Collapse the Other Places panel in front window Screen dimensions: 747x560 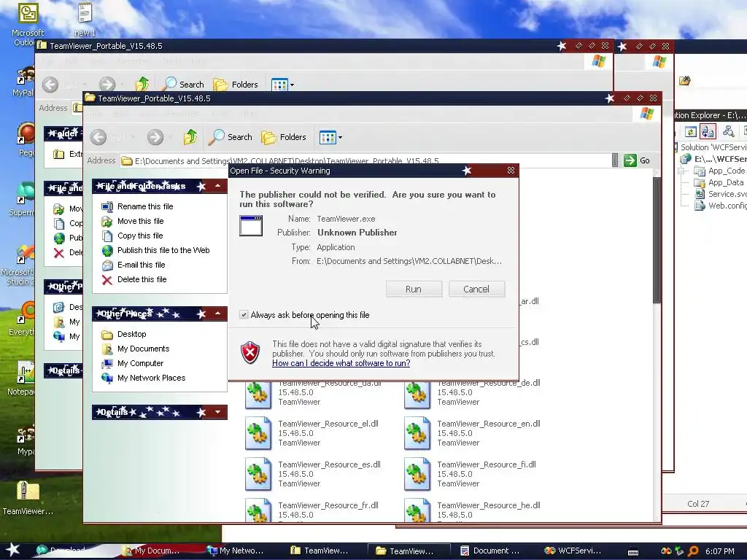[x=217, y=314]
